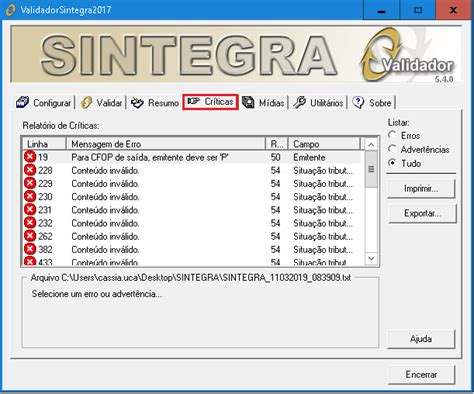Screen dimensions: 474x394
Task: Click the Utilitários wrench icon
Action: (299, 102)
